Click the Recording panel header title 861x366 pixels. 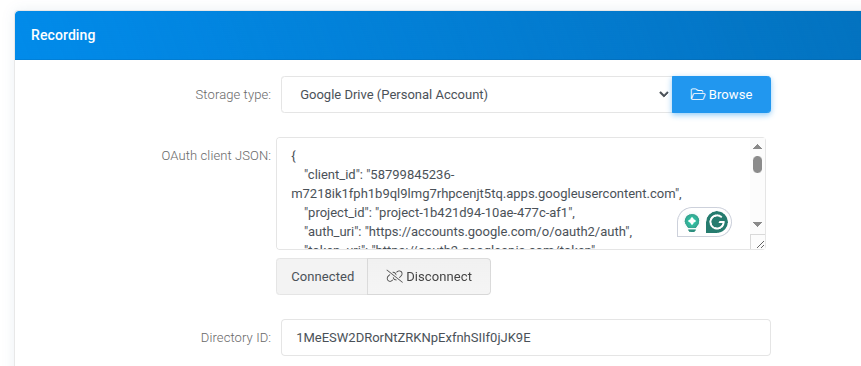[x=63, y=35]
